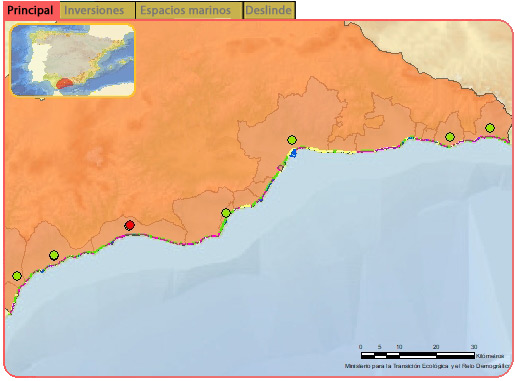
Task: Switch to the Deslinde tab
Action: [x=269, y=10]
